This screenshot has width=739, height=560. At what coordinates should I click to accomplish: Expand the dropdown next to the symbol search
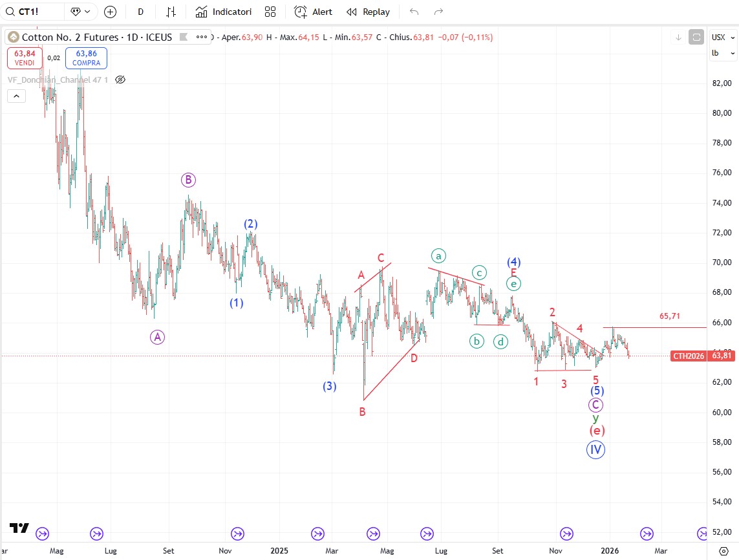click(82, 12)
